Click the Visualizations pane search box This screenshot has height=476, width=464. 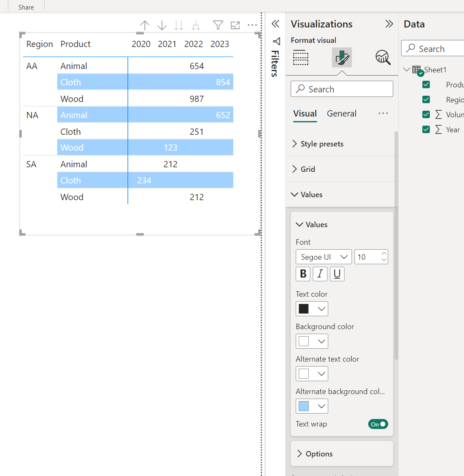click(342, 89)
